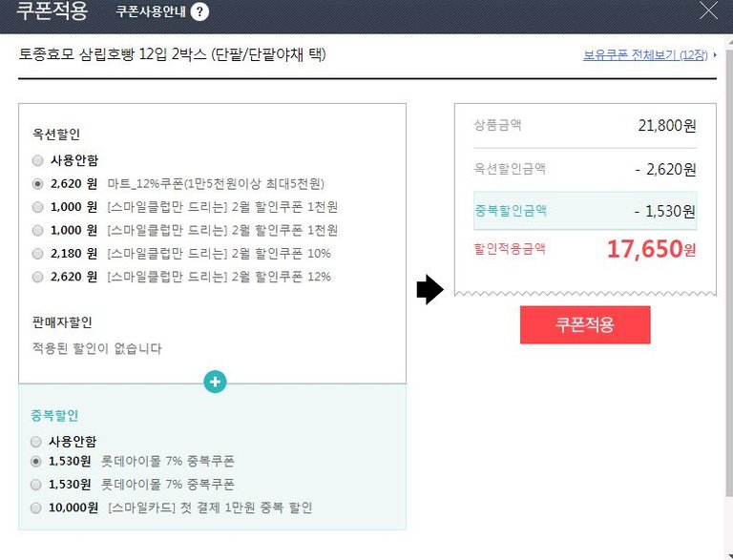
Task: Choose the 2,620원 할인쿠폰 12% option
Action: pos(37,277)
